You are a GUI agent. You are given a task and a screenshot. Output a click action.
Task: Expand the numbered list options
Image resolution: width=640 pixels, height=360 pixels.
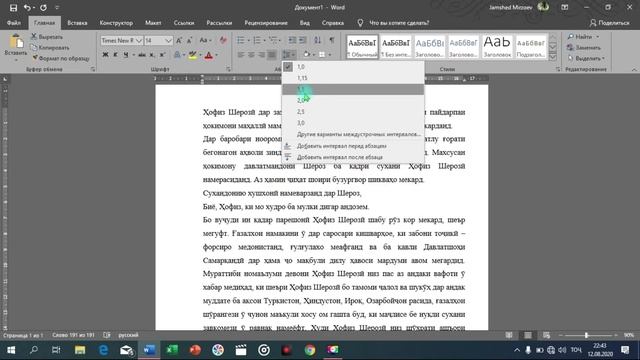click(264, 40)
